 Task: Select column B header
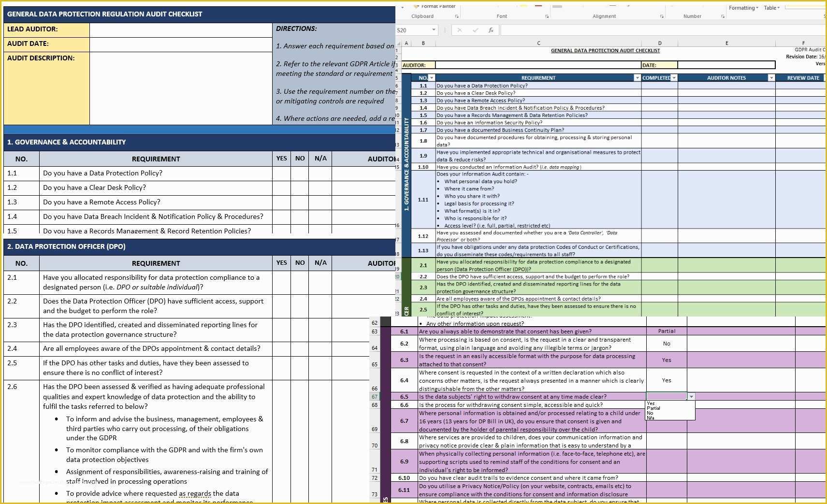tap(423, 43)
